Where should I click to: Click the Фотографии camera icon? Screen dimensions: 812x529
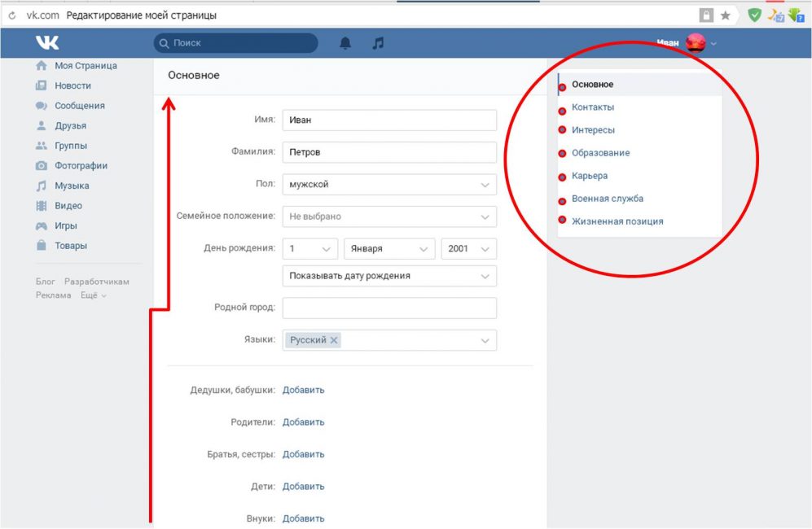[x=41, y=166]
